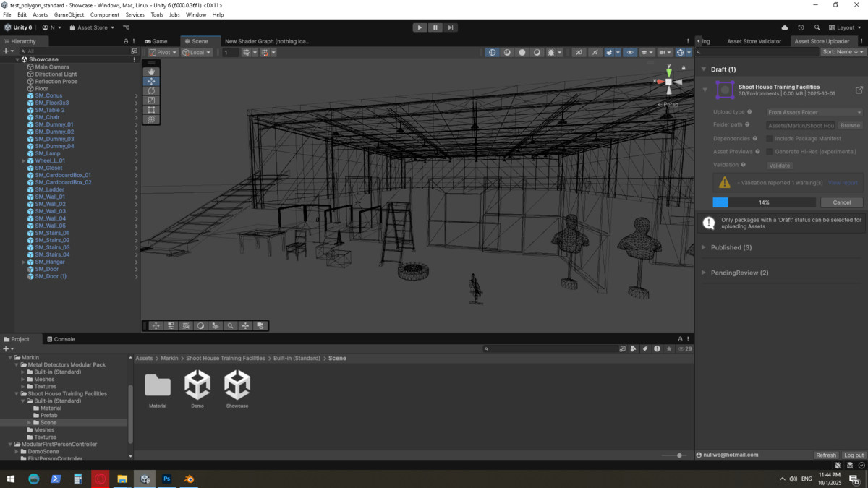This screenshot has width=868, height=488.
Task: Adjust the Project icon size slider
Action: click(x=678, y=455)
